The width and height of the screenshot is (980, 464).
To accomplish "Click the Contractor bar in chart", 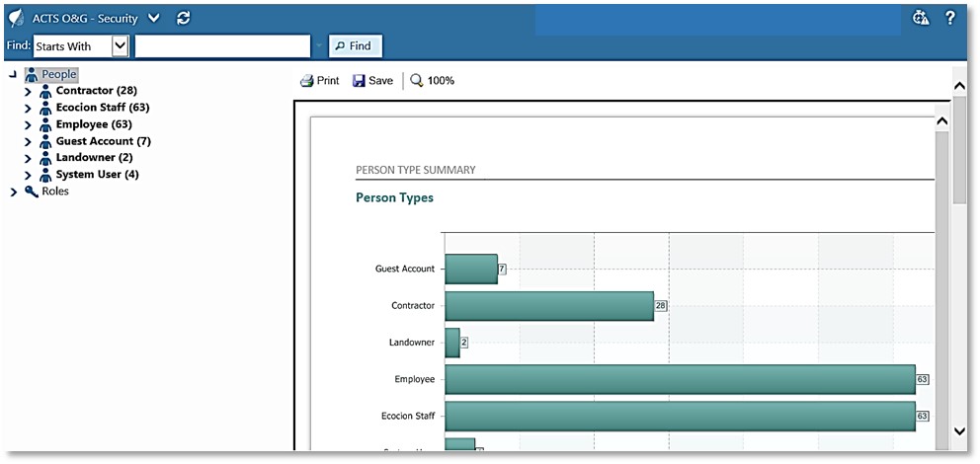I will pos(549,306).
